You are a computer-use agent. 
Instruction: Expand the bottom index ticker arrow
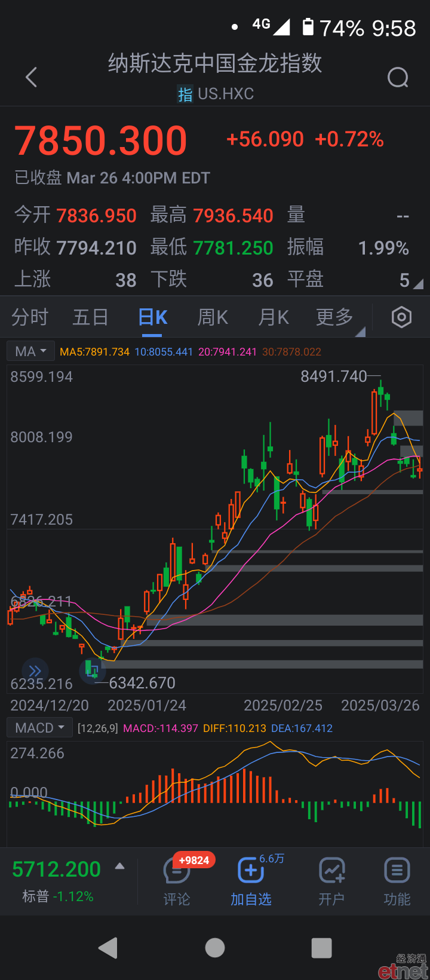(120, 866)
